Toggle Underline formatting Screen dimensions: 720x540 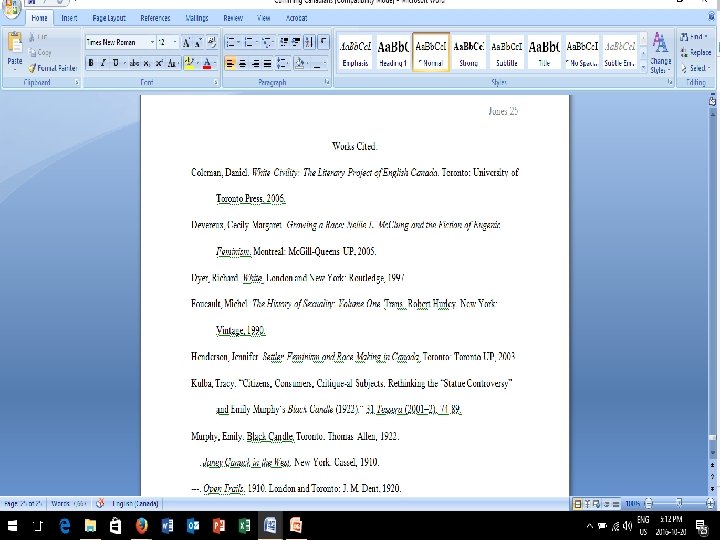pyautogui.click(x=115, y=63)
